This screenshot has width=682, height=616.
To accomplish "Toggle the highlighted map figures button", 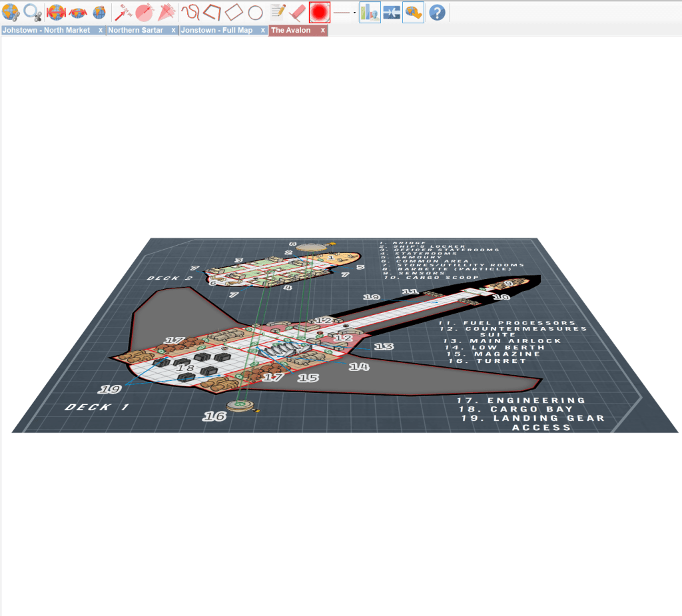I will coord(370,12).
